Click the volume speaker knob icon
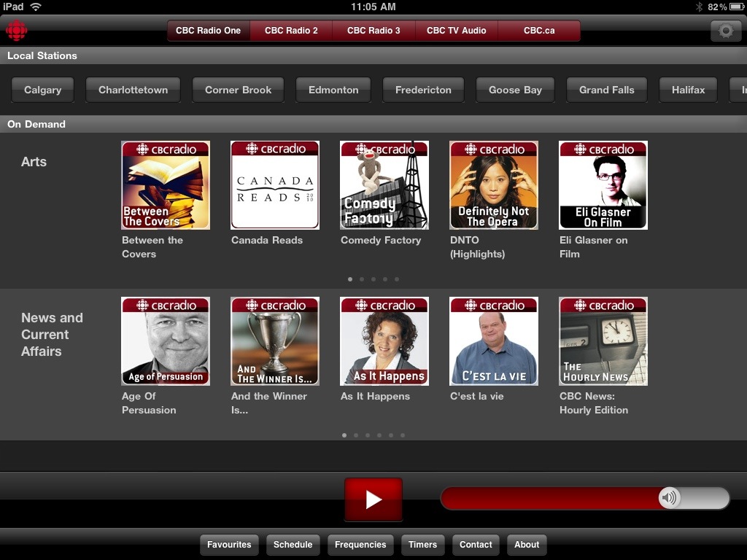 670,498
